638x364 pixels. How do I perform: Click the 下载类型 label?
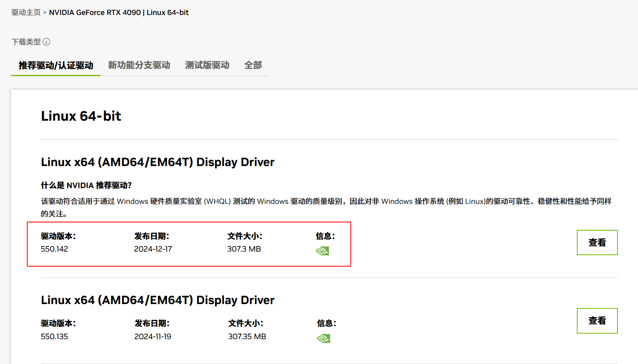[26, 42]
